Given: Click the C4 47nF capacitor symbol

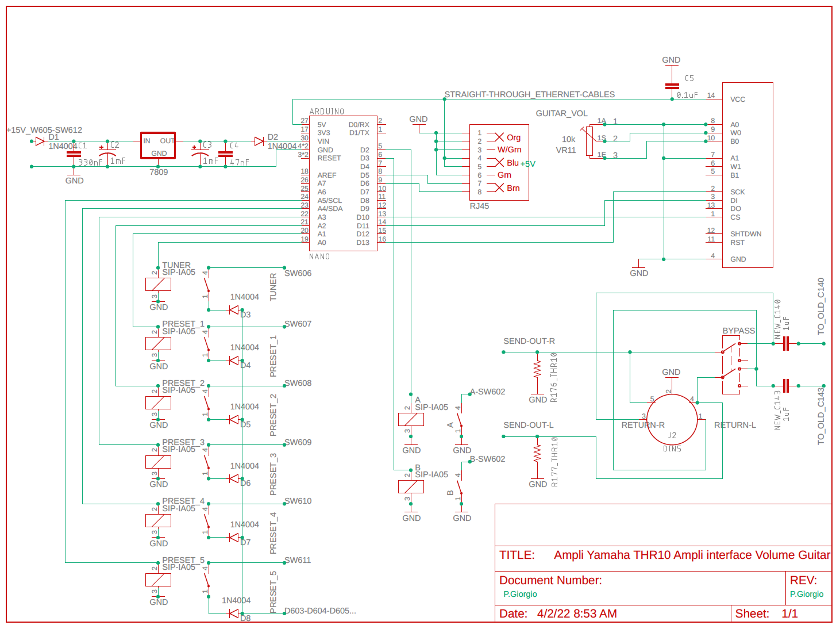Looking at the screenshot, I should (225, 154).
